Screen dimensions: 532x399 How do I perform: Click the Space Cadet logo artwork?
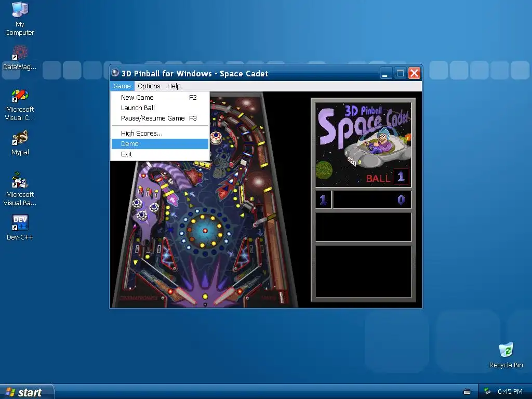(363, 144)
